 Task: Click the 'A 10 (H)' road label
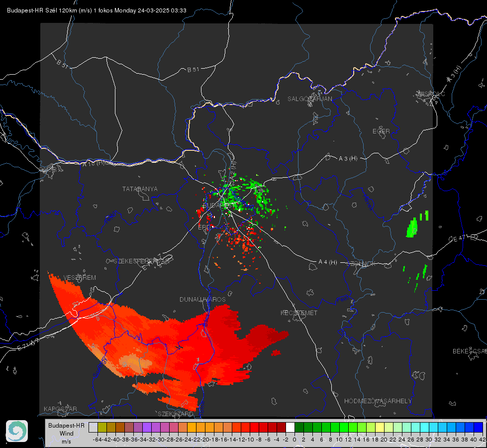[x=93, y=163]
